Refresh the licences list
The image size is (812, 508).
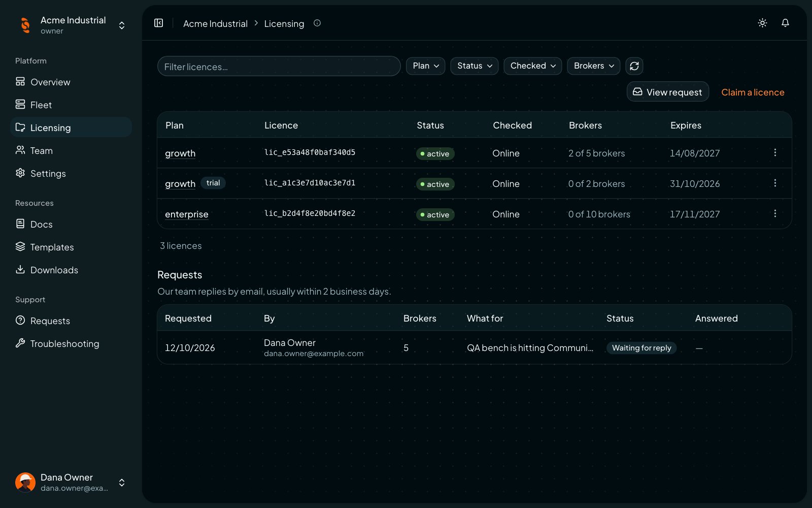[634, 66]
